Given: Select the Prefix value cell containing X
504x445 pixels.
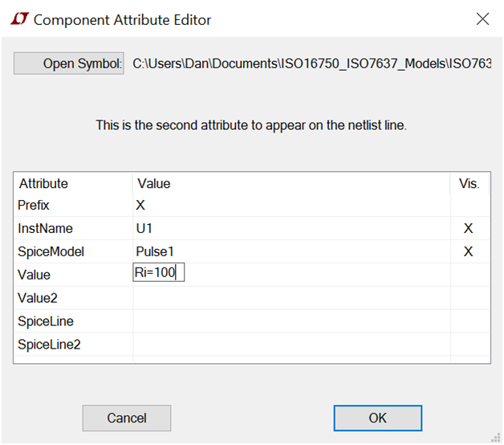Looking at the screenshot, I should click(x=291, y=206).
